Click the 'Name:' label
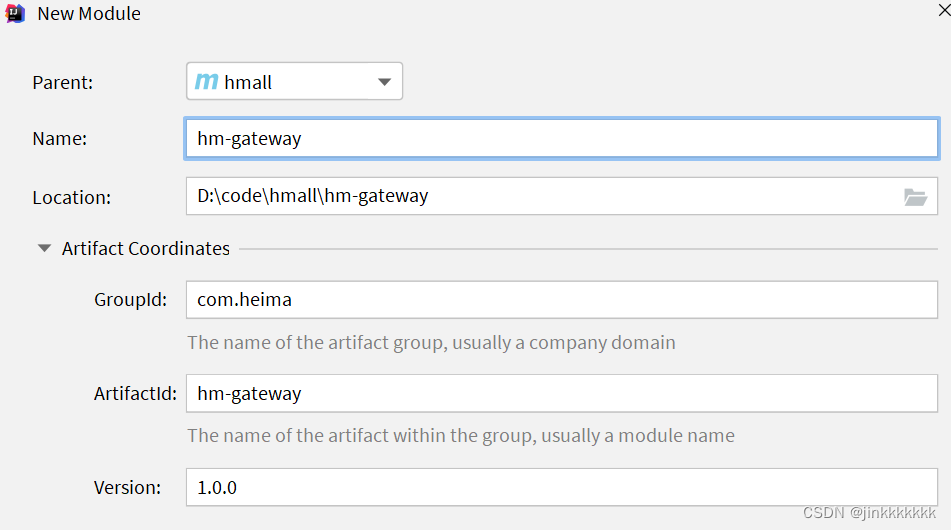 [x=59, y=139]
